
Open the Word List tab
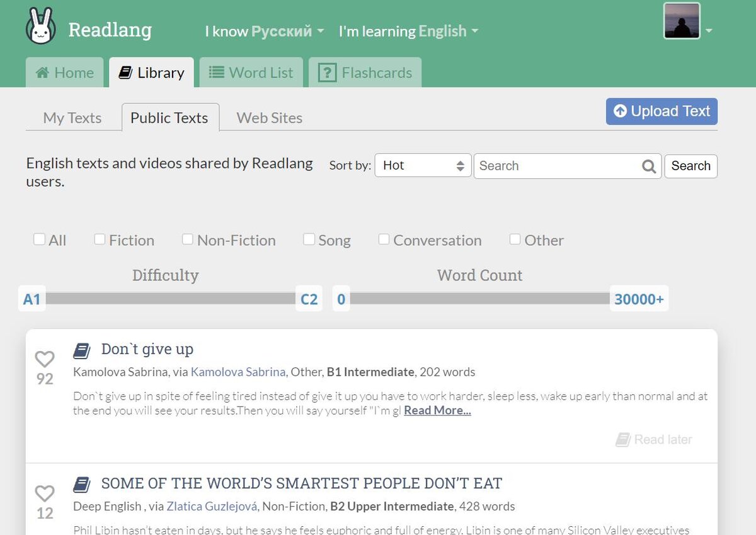click(x=251, y=72)
